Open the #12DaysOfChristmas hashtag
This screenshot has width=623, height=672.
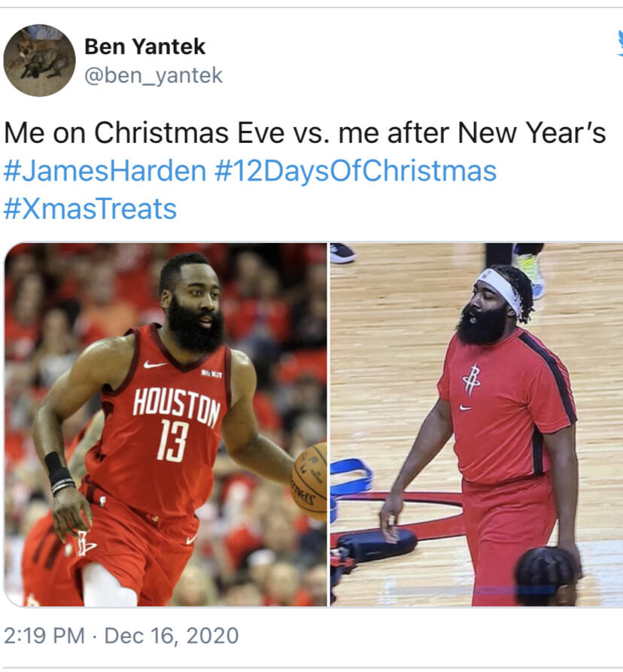pyautogui.click(x=355, y=171)
